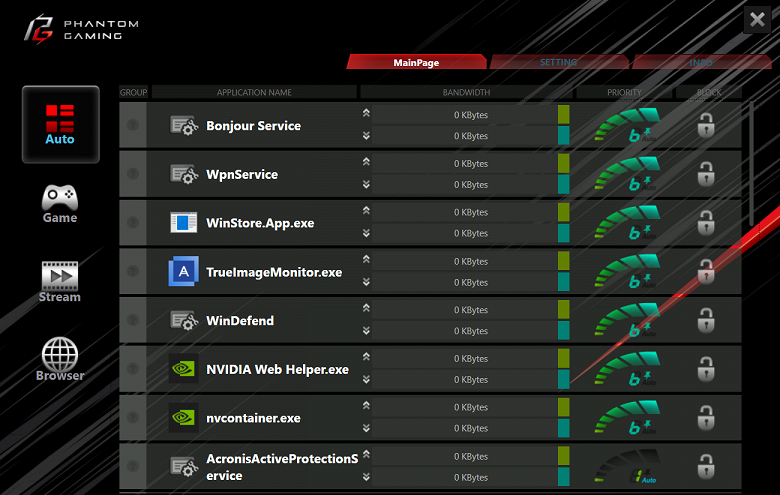Click download chevron for WinStore.App.exe
The image size is (780, 495).
tap(366, 233)
